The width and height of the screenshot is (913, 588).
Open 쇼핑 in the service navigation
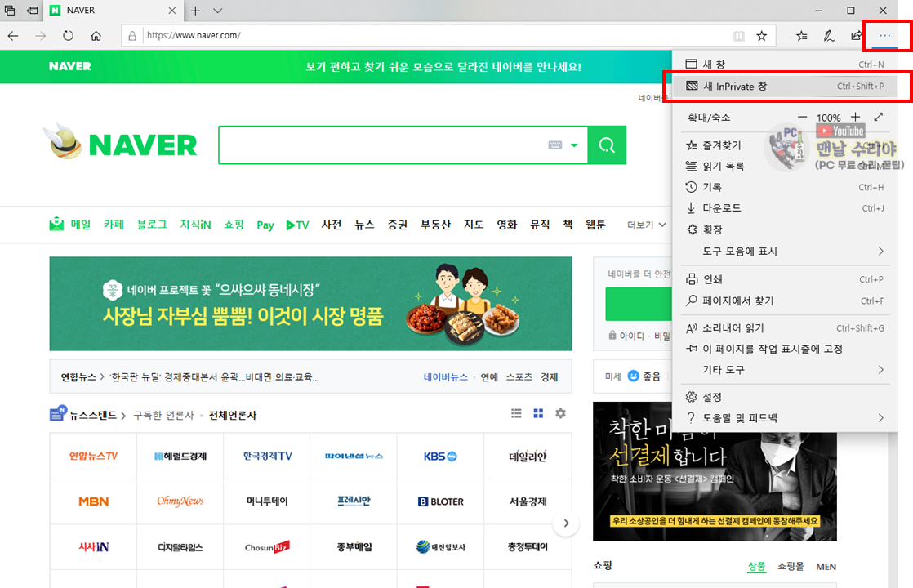234,224
